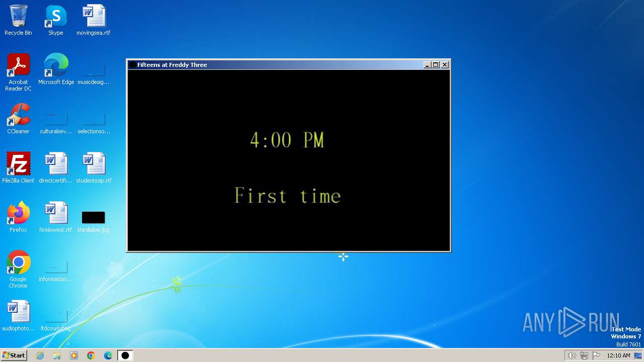
Task: Select Fifteens at Freddy Three taskbar button
Action: pyautogui.click(x=125, y=355)
